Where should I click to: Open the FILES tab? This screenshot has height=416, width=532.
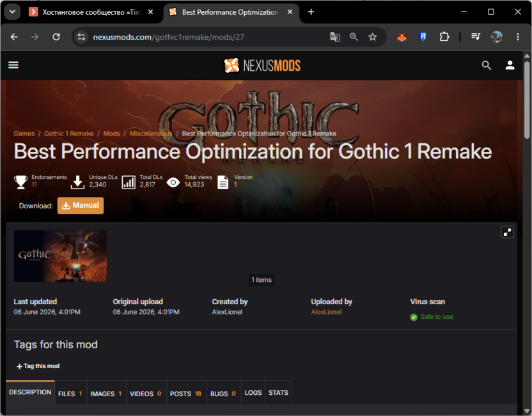tap(70, 393)
